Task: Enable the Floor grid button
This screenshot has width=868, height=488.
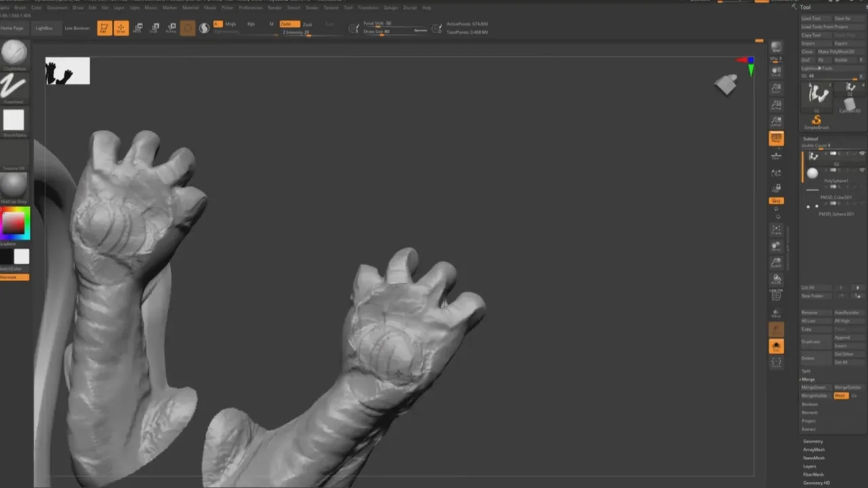Action: point(776,155)
